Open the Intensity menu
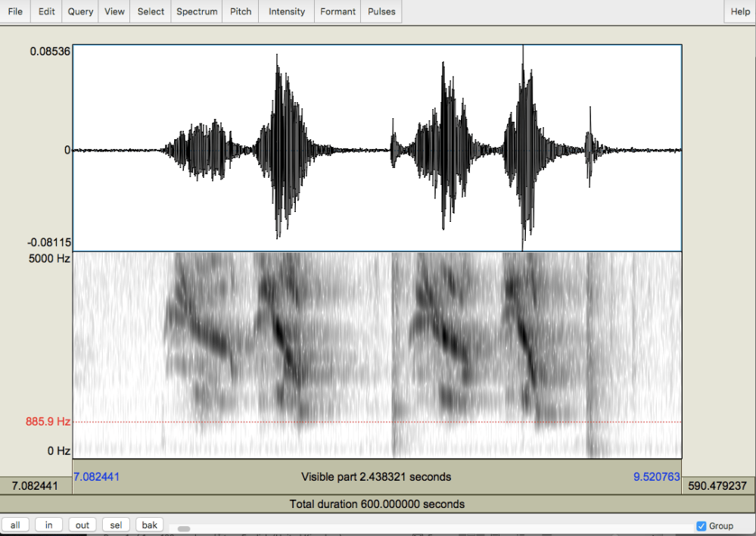 tap(287, 11)
